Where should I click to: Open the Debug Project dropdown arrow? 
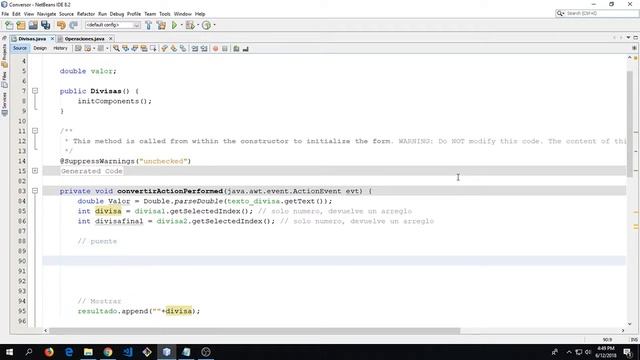click(198, 25)
